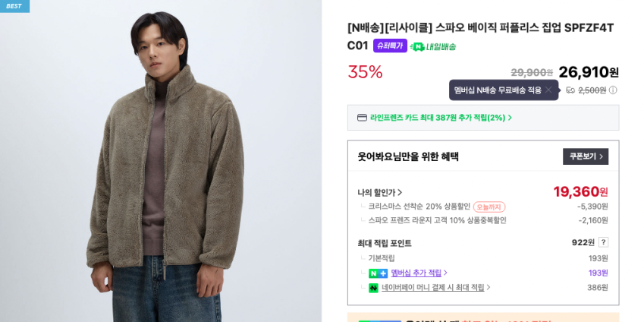This screenshot has height=322, width=644.
Task: Open the 라인프렌즈 카드 추가 적립 link
Action: coord(440,118)
